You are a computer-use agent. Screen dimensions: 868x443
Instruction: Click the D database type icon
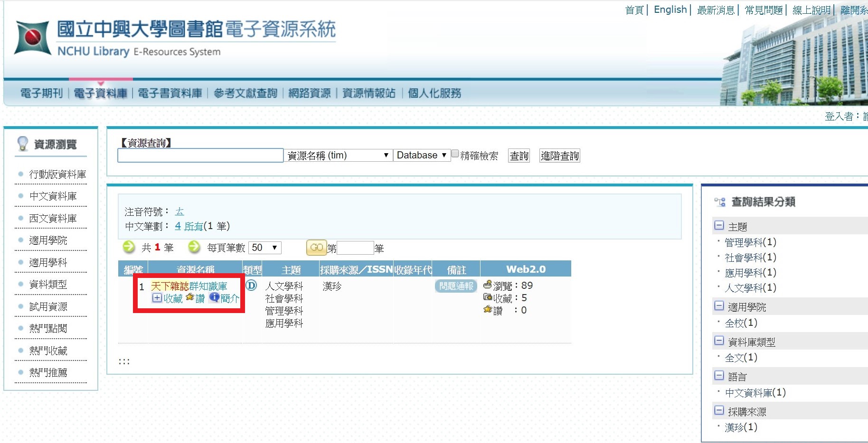point(251,286)
